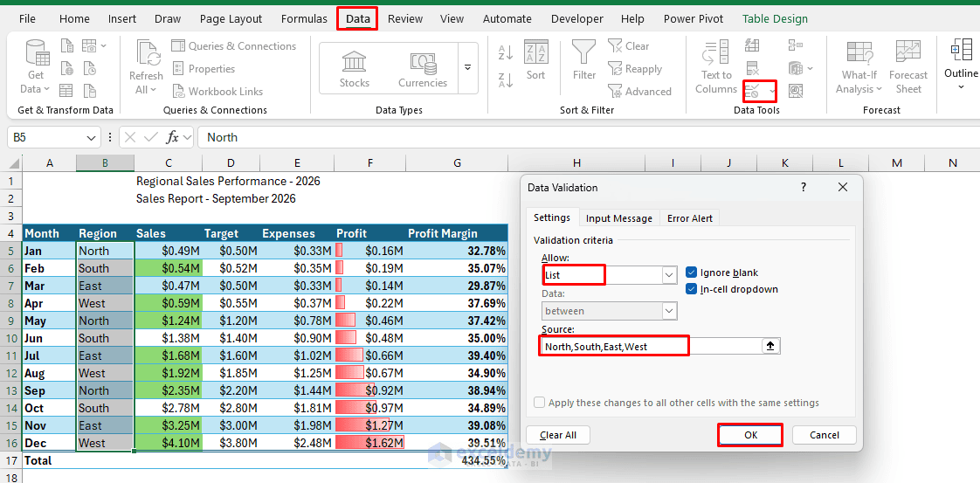Click the Source range selector button

[x=770, y=346]
